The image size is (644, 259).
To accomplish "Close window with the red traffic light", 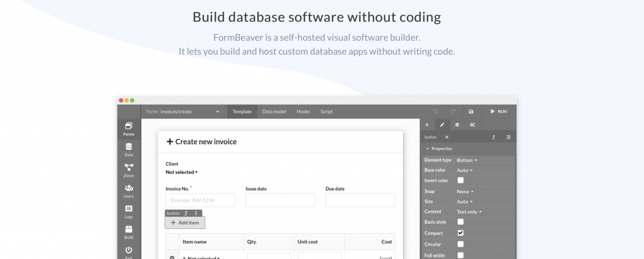I will coord(121,100).
